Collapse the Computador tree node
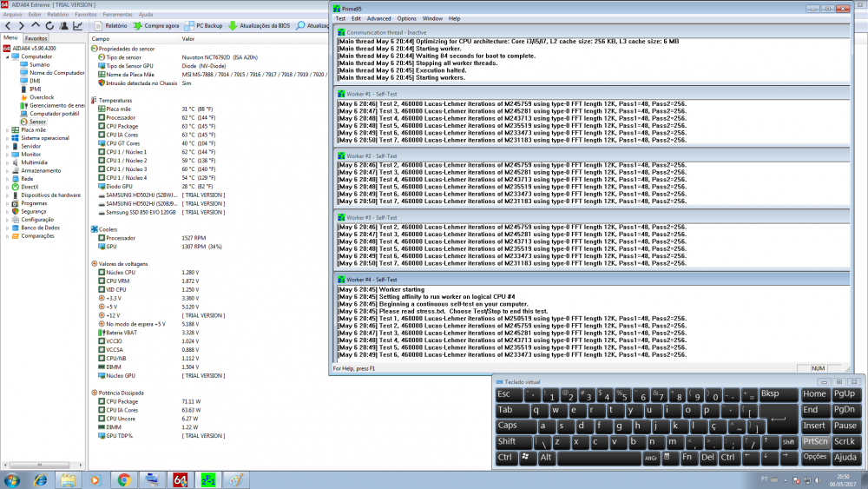868x489 pixels. click(x=8, y=56)
